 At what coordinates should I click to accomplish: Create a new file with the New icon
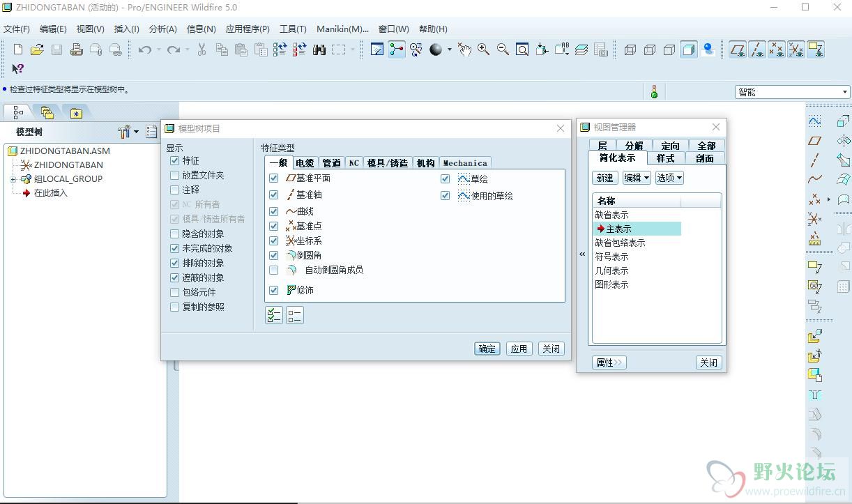(x=18, y=49)
